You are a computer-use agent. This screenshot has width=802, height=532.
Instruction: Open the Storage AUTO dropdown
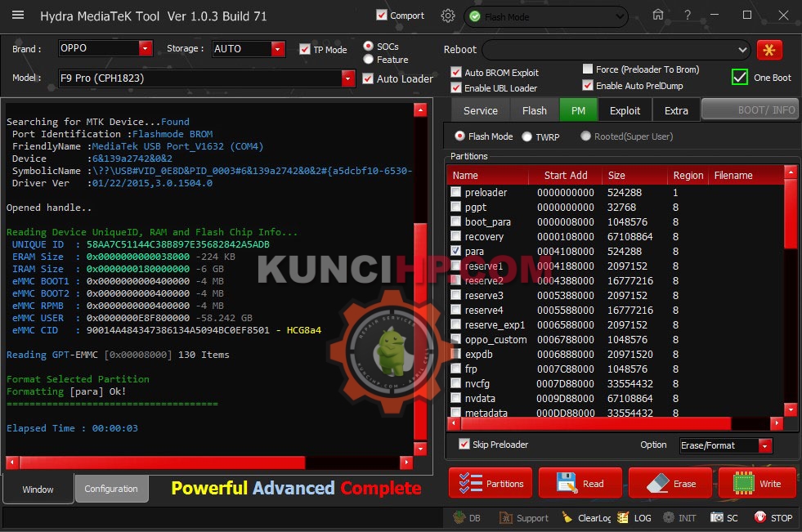coord(278,49)
